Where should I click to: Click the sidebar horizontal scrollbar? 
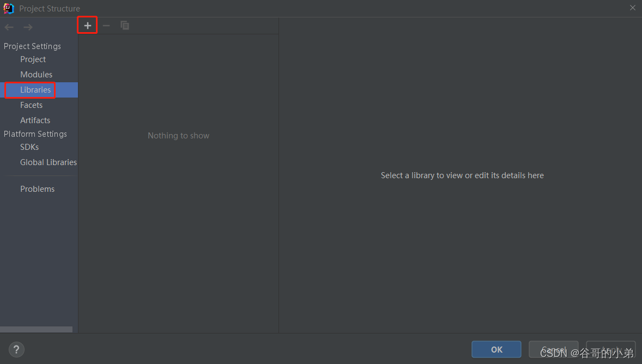[x=36, y=330]
